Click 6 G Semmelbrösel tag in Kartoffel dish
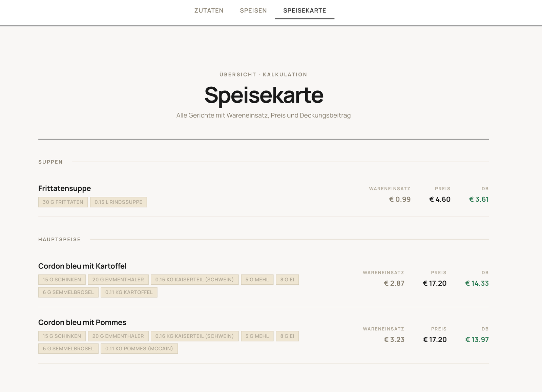542x392 pixels. click(x=68, y=292)
